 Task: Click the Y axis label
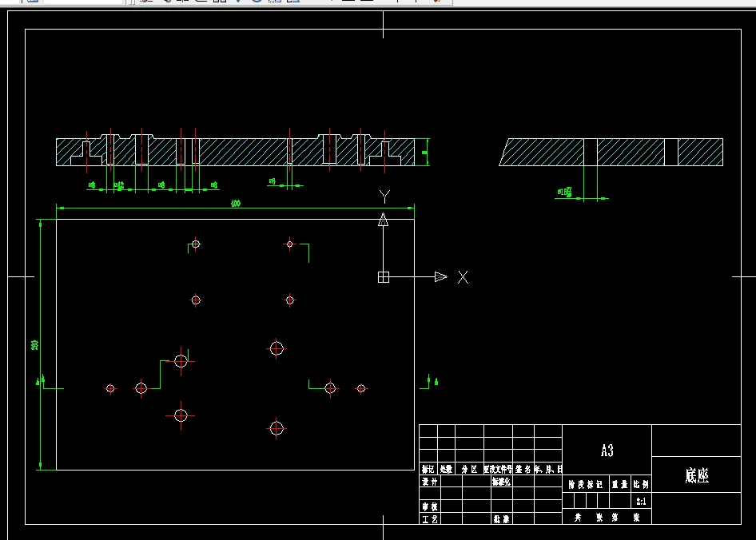(x=384, y=197)
